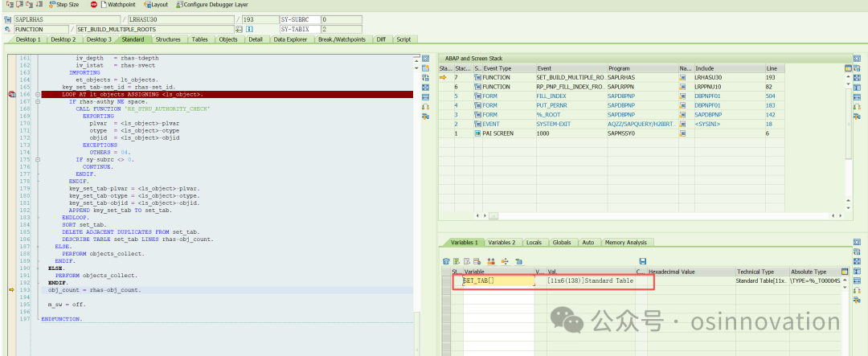Open the Structures tab
This screenshot has width=868, height=356.
coord(168,39)
